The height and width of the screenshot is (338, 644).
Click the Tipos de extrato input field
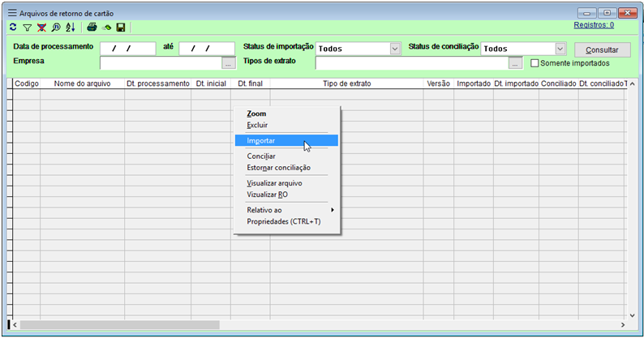[412, 62]
